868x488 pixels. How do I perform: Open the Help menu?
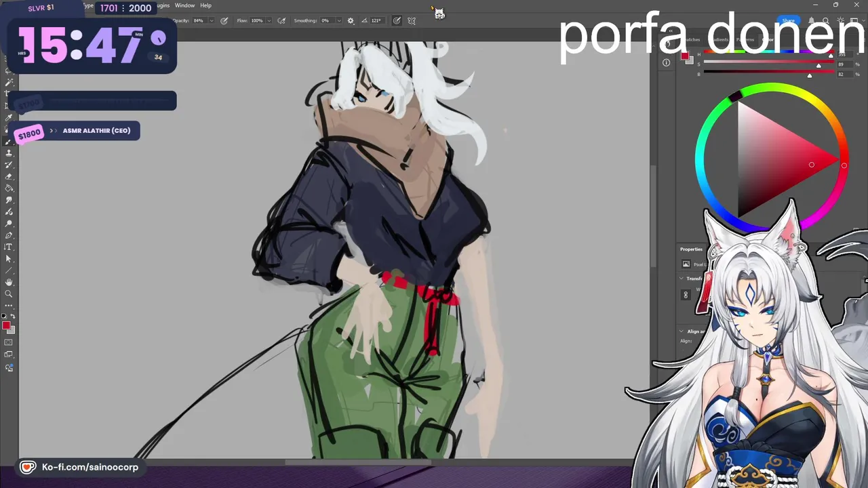[x=205, y=5]
